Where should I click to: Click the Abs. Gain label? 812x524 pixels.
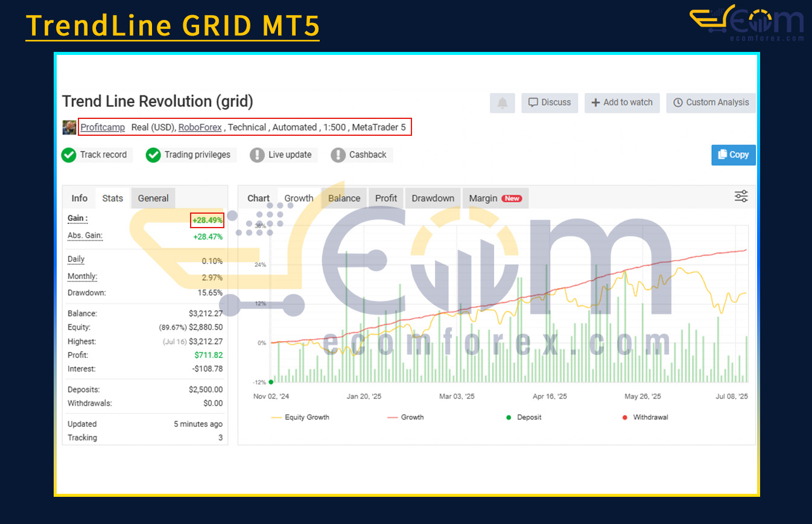85,235
